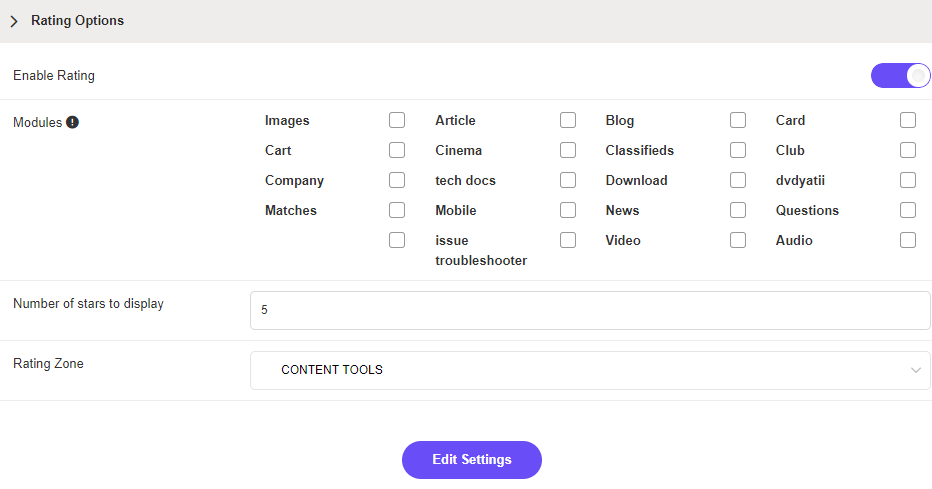
Task: Select the Questions module checkbox
Action: pyautogui.click(x=908, y=210)
